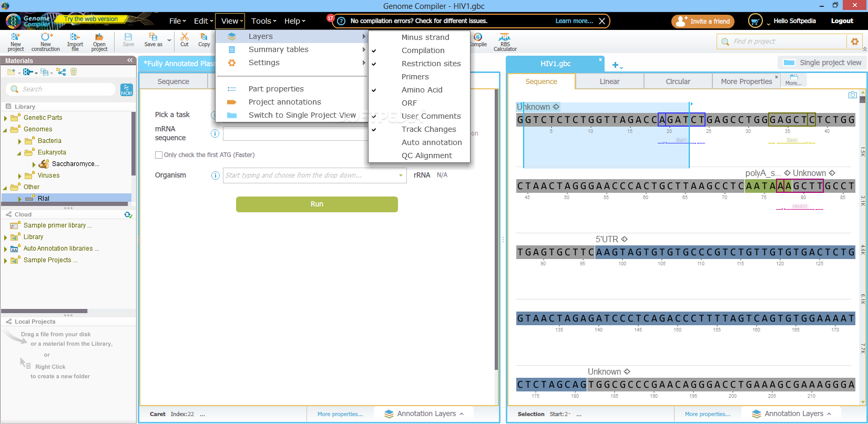Screen dimensions: 868x424
Task: Expand the Bacteria folder
Action: 20,141
